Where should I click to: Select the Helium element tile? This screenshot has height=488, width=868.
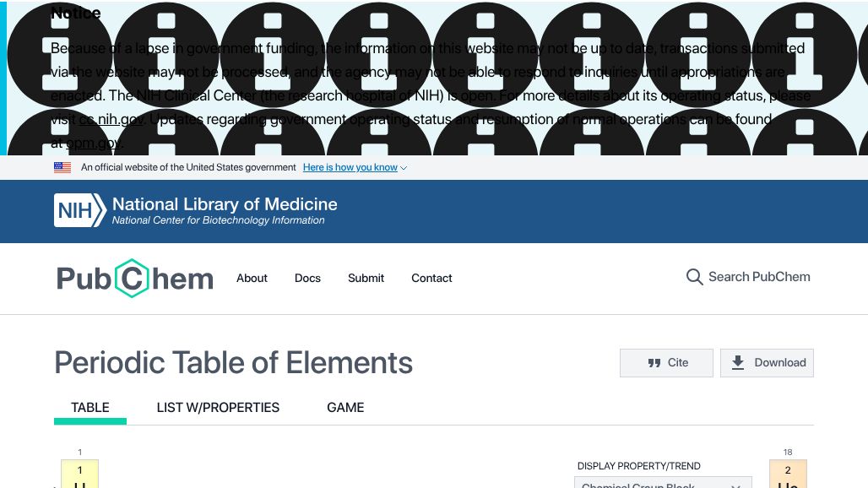coord(788,474)
